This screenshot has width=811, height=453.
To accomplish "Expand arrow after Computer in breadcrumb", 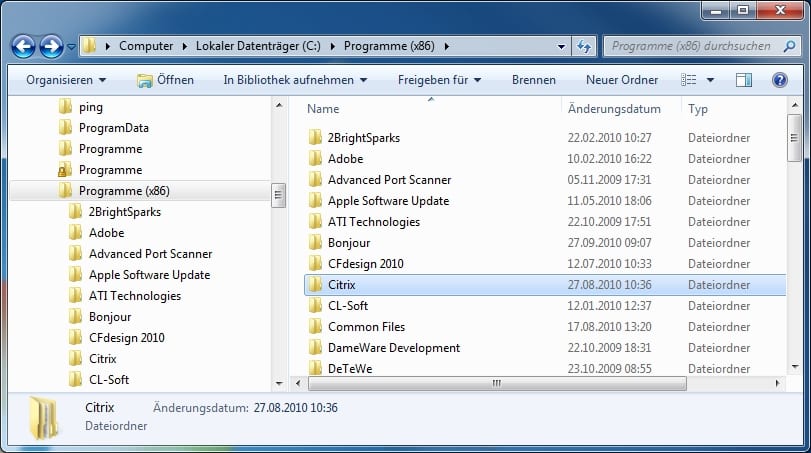I will coord(185,46).
